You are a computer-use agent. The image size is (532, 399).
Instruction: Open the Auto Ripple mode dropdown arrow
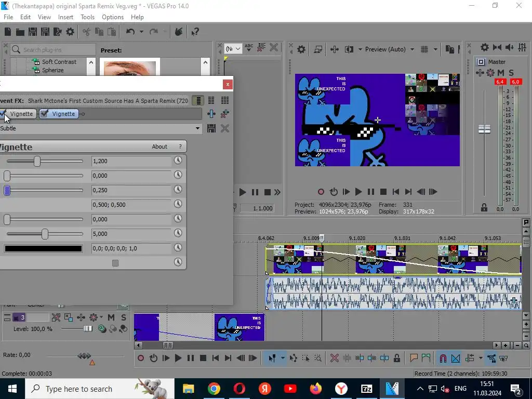(481, 358)
